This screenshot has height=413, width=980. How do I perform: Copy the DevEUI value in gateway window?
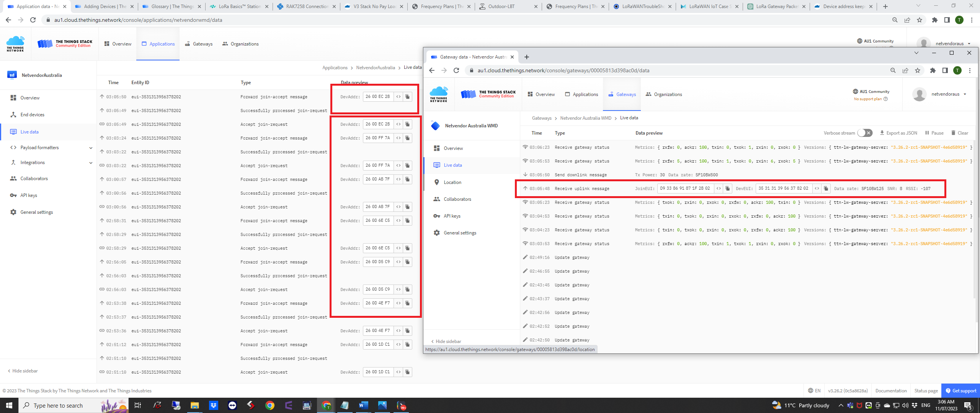(826, 189)
